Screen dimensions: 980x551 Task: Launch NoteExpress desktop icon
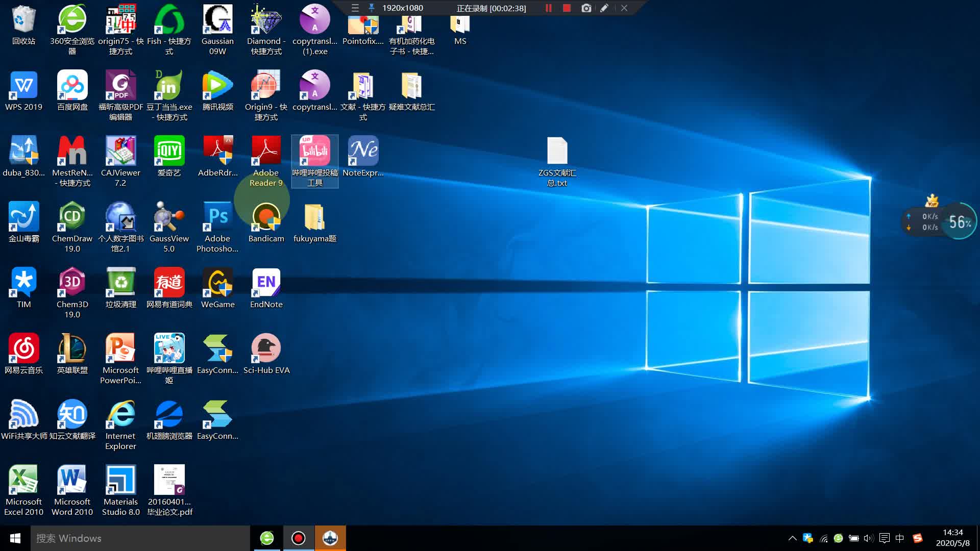click(x=363, y=151)
